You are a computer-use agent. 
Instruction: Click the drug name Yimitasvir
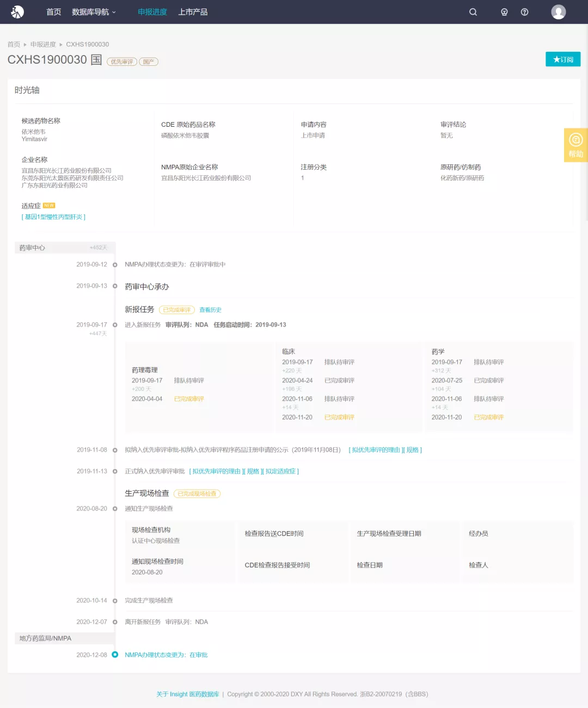tap(34, 139)
